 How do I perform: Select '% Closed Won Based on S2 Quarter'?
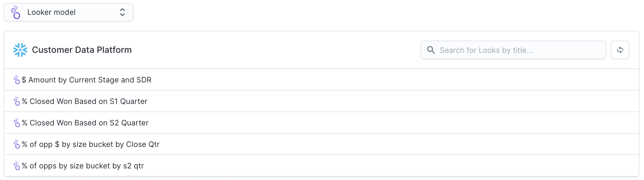(x=85, y=123)
